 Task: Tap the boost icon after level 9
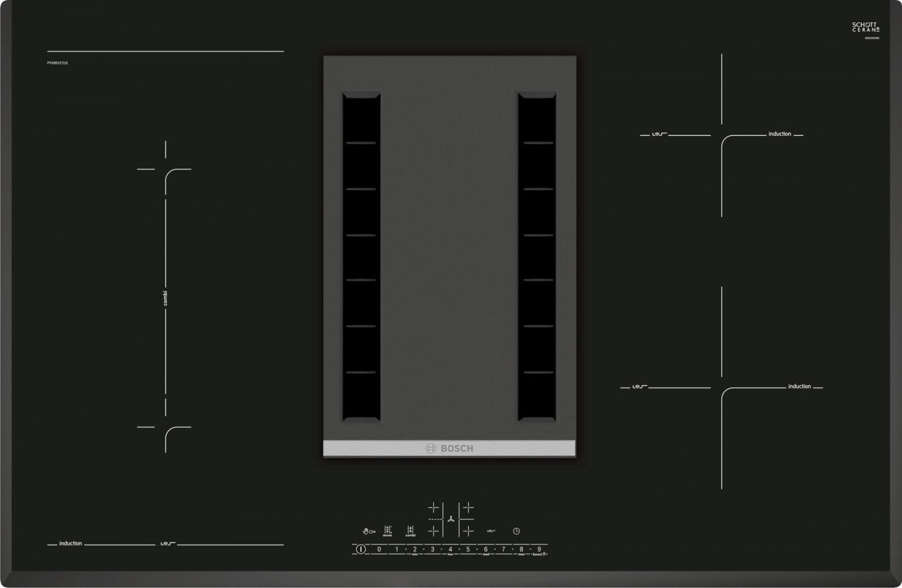(544, 554)
